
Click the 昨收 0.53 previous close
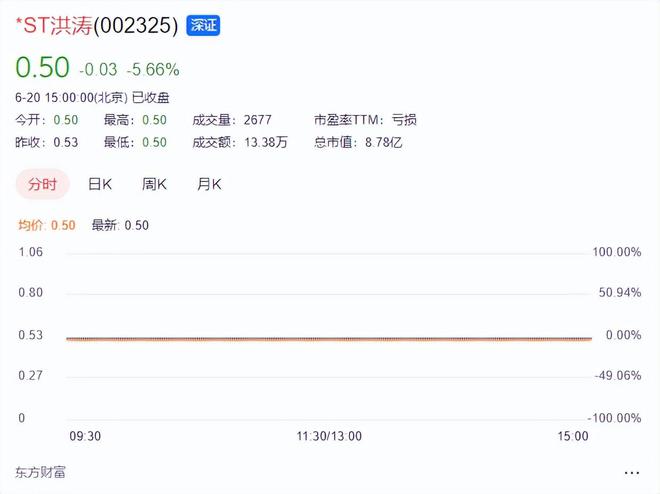pos(47,142)
